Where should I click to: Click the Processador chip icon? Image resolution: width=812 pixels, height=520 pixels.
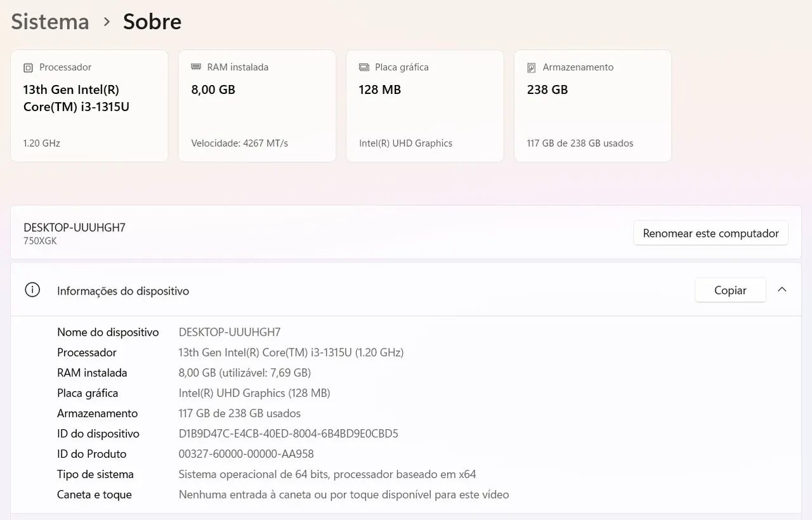(28, 67)
